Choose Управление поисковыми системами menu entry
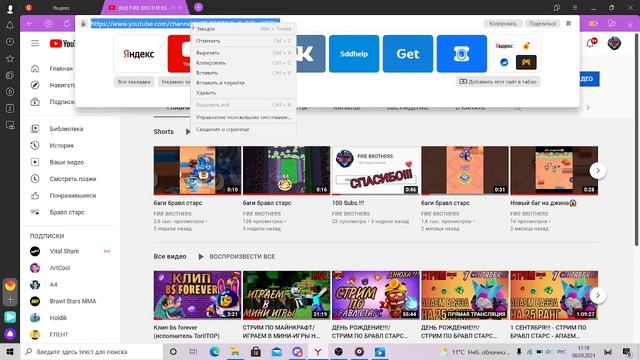This screenshot has width=640, height=360. coord(243,117)
